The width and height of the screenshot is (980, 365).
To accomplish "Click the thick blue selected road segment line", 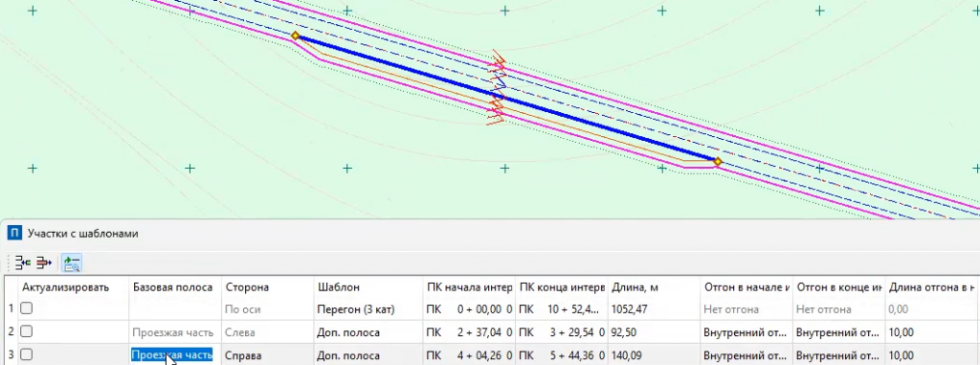I will (x=506, y=99).
